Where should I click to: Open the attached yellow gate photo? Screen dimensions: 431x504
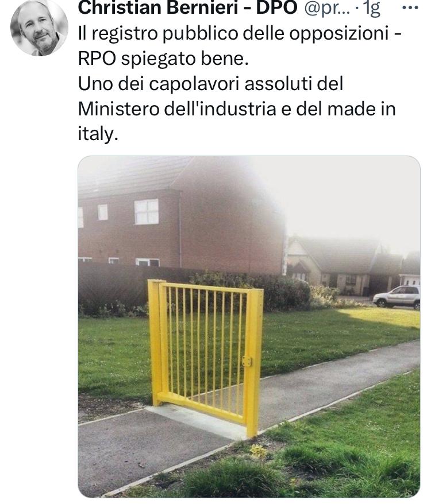249,327
